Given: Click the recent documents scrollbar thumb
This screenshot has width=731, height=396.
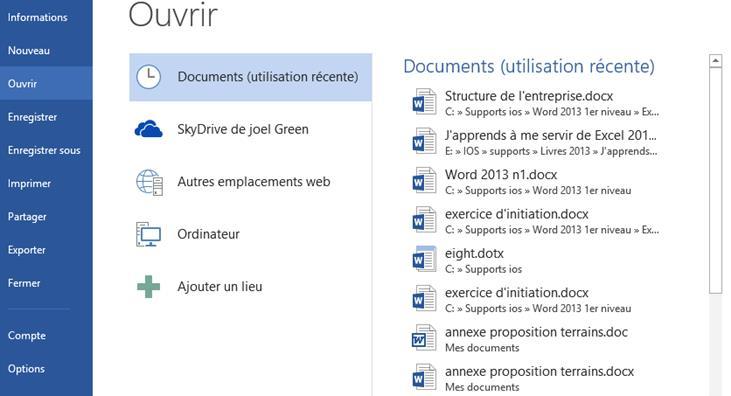Looking at the screenshot, I should click(716, 181).
